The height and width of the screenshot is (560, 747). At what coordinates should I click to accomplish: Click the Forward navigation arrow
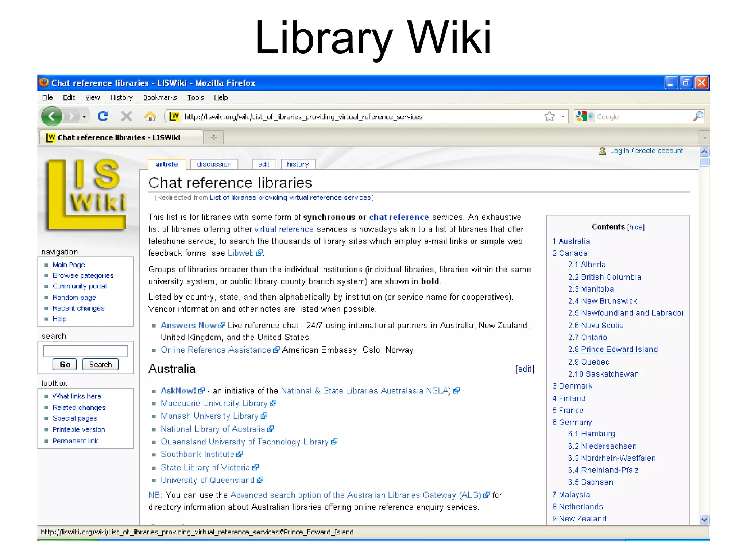pyautogui.click(x=71, y=117)
